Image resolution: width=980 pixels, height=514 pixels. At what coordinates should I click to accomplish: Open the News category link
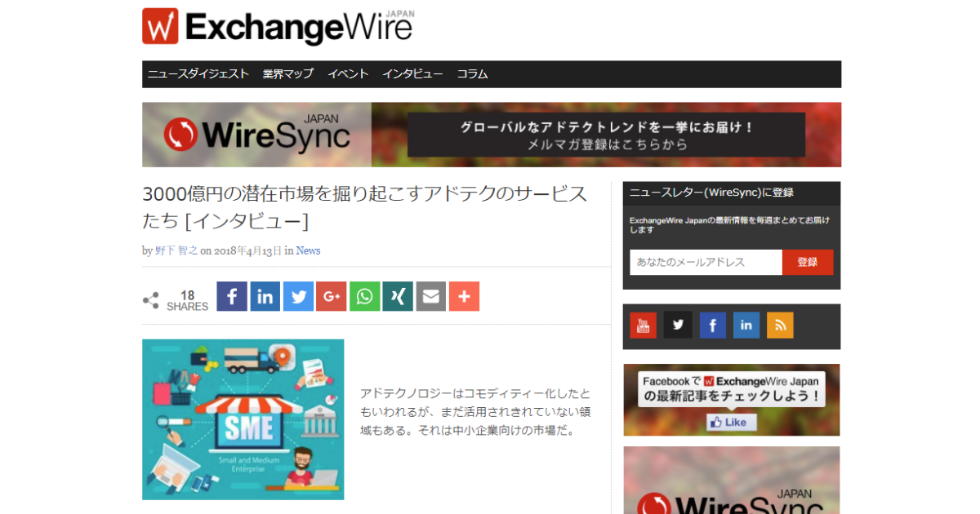(x=308, y=250)
